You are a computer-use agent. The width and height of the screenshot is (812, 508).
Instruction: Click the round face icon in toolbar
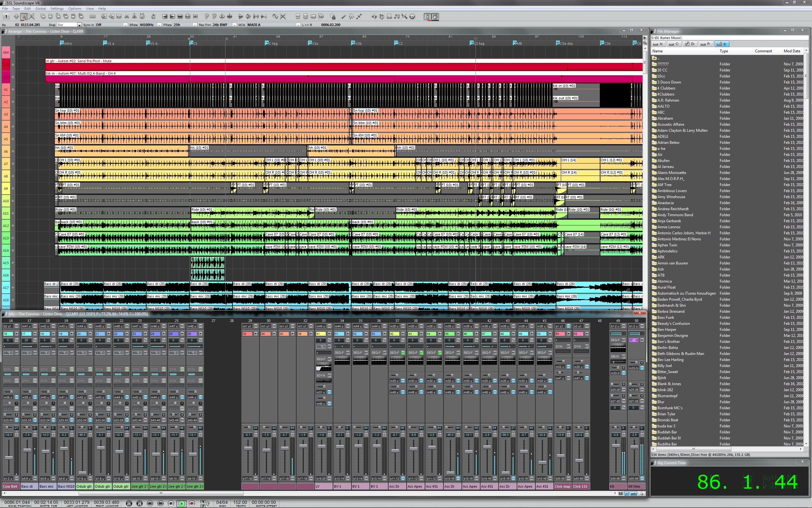click(412, 17)
